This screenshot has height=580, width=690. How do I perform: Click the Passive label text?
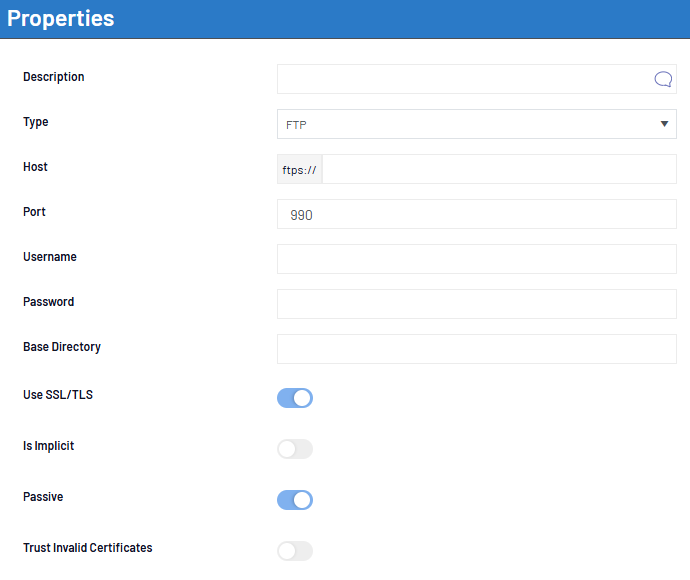tap(43, 497)
